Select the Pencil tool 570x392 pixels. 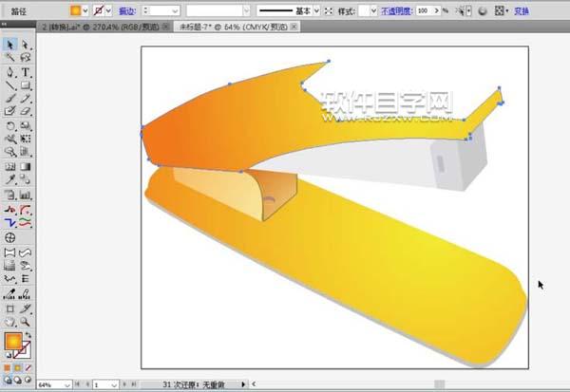click(25, 98)
